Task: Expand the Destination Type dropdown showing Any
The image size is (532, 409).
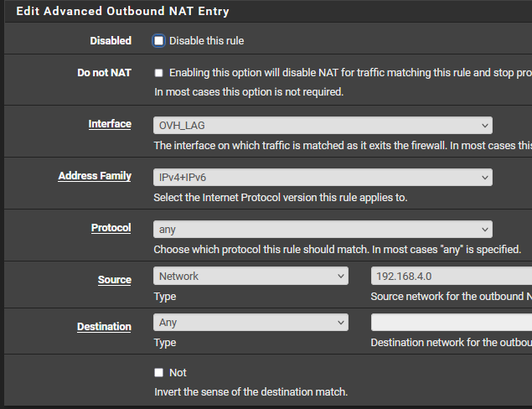Action: click(251, 322)
